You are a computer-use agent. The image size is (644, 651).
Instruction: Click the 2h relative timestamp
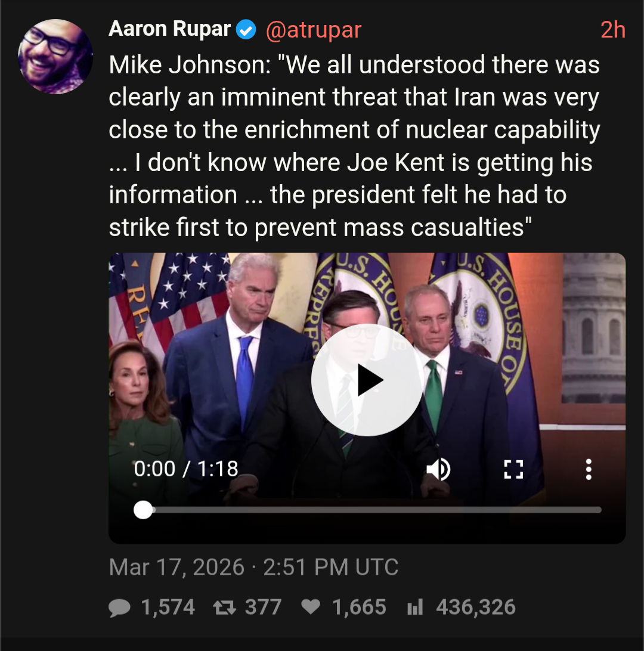click(612, 30)
